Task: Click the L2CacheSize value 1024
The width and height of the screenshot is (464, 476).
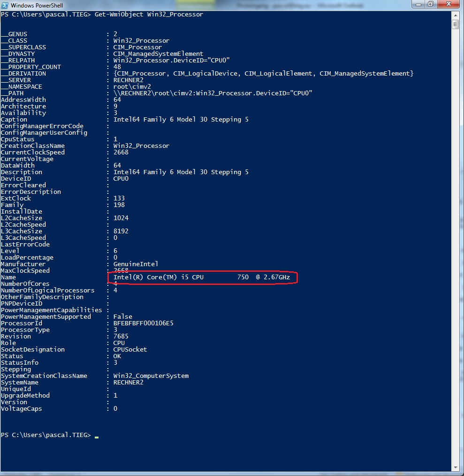Action: pos(121,218)
